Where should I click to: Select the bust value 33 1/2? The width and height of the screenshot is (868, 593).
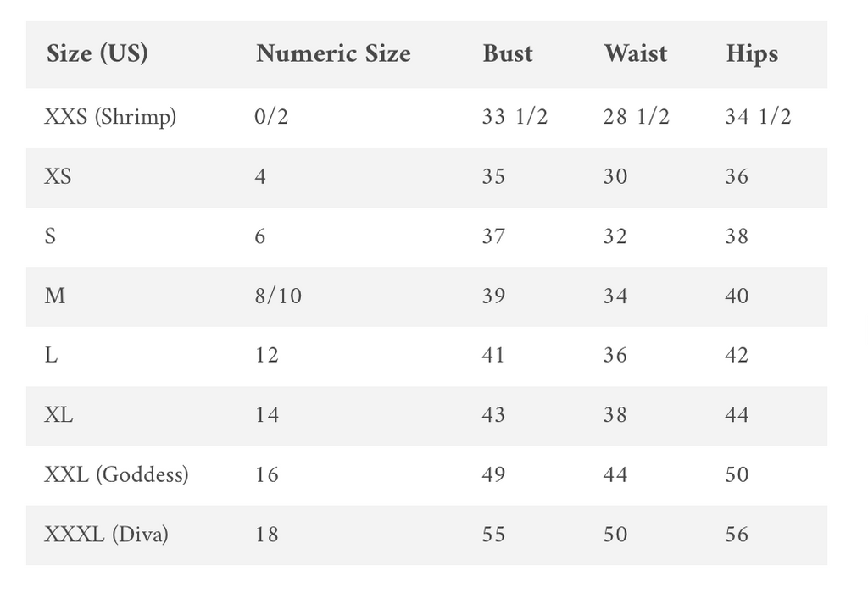pos(515,117)
